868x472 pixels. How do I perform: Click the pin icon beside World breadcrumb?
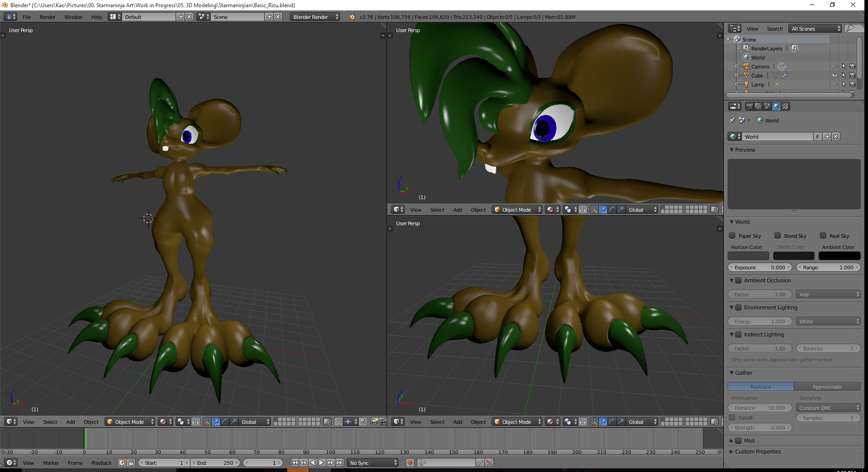(732, 120)
